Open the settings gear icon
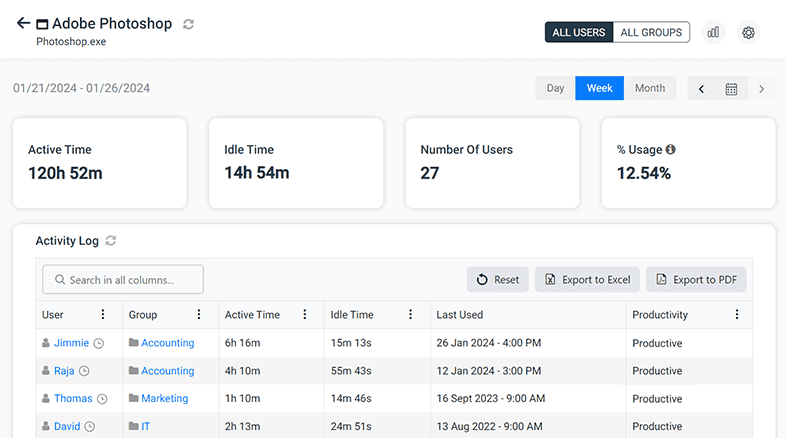 coord(748,32)
